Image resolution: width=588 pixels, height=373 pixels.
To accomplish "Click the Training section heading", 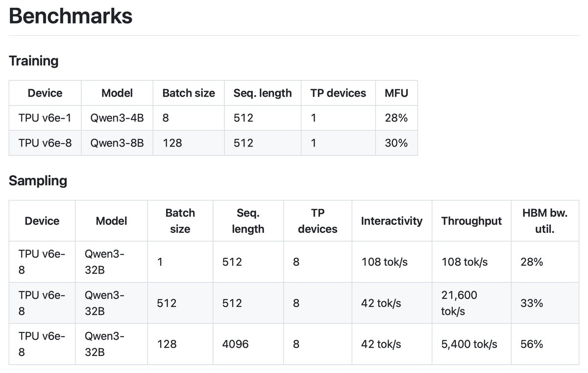I will (x=34, y=61).
